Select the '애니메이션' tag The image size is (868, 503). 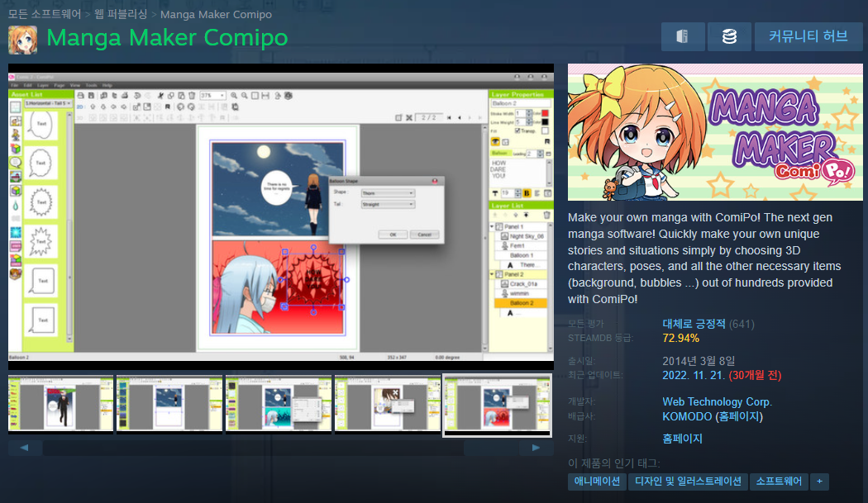click(597, 482)
